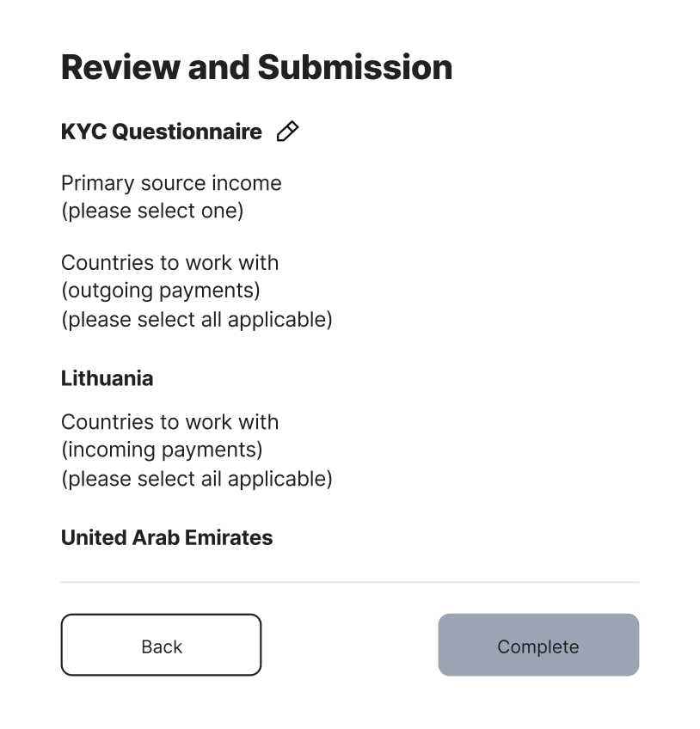Image resolution: width=700 pixels, height=729 pixels.
Task: Click the "(please select one)" hint text
Action: click(x=152, y=211)
